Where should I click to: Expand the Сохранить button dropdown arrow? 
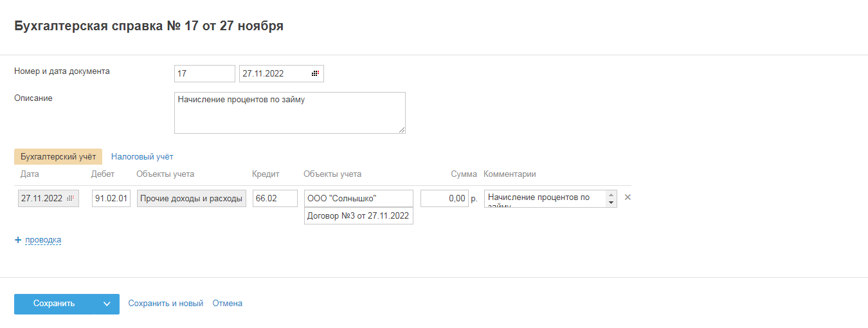pyautogui.click(x=107, y=304)
